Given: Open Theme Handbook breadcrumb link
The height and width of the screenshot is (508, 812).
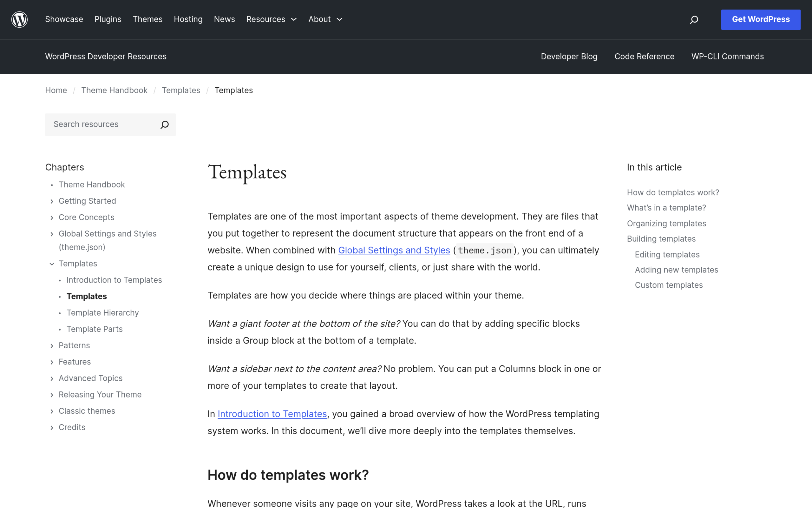Looking at the screenshot, I should [115, 90].
